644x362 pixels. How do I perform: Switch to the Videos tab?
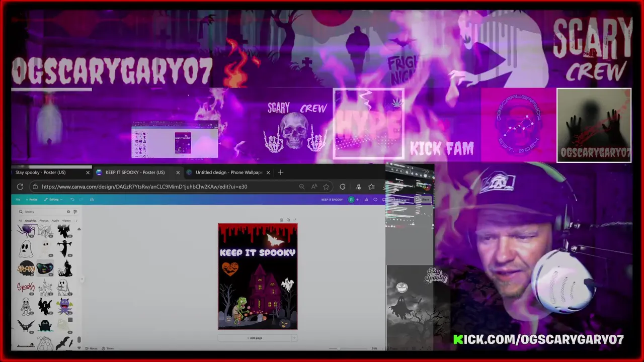[66, 221]
